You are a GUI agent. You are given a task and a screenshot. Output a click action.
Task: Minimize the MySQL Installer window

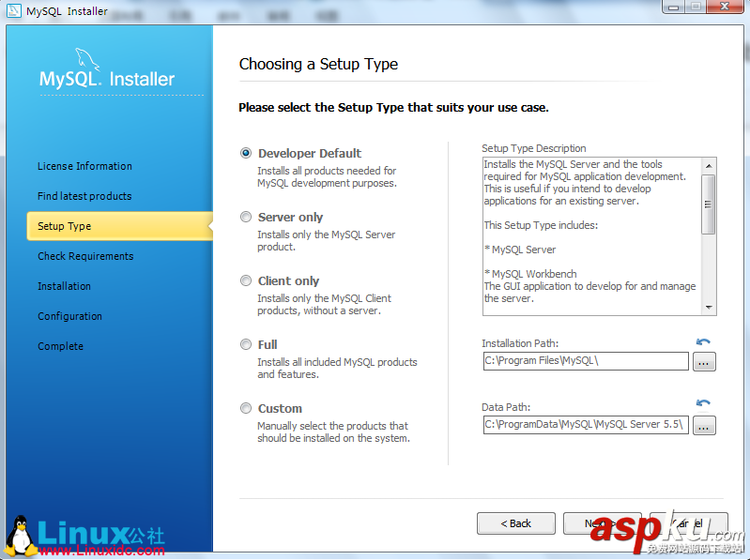(x=674, y=8)
